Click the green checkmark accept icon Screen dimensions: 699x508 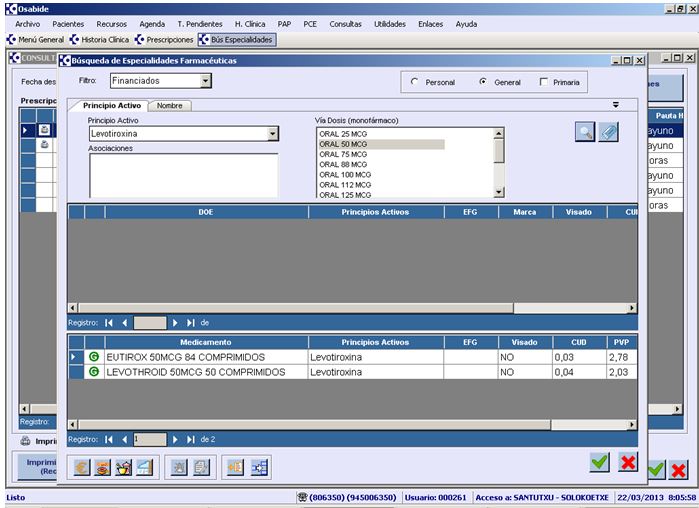[599, 461]
